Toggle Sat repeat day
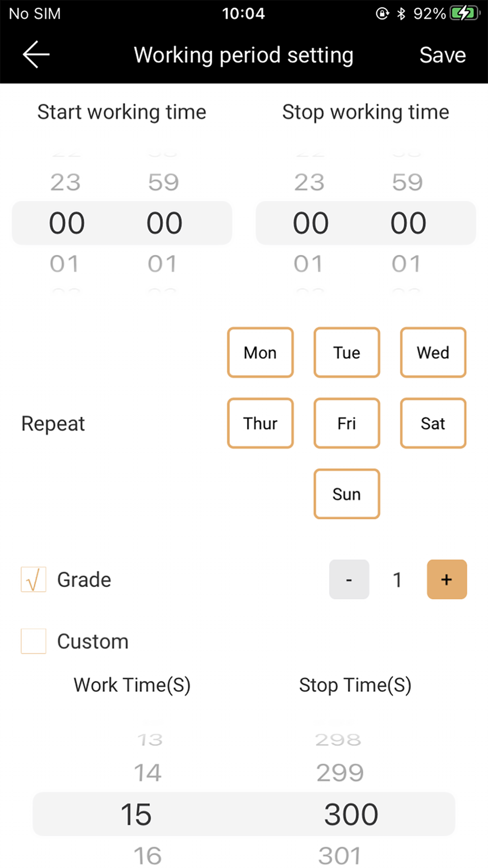This screenshot has width=488, height=868. [x=433, y=423]
